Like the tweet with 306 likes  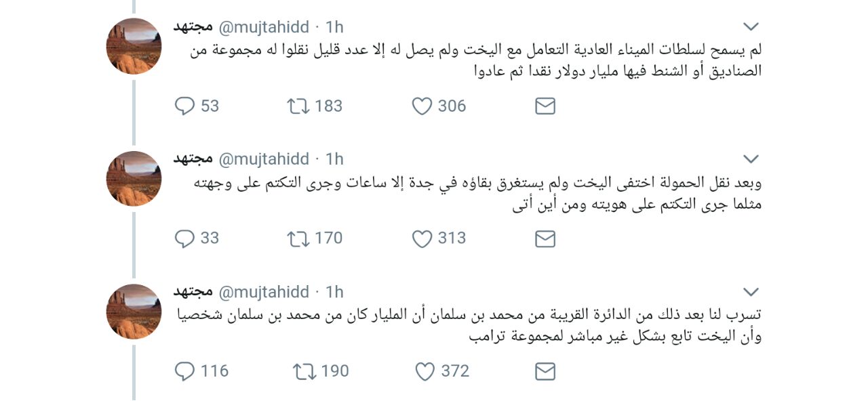(x=422, y=106)
